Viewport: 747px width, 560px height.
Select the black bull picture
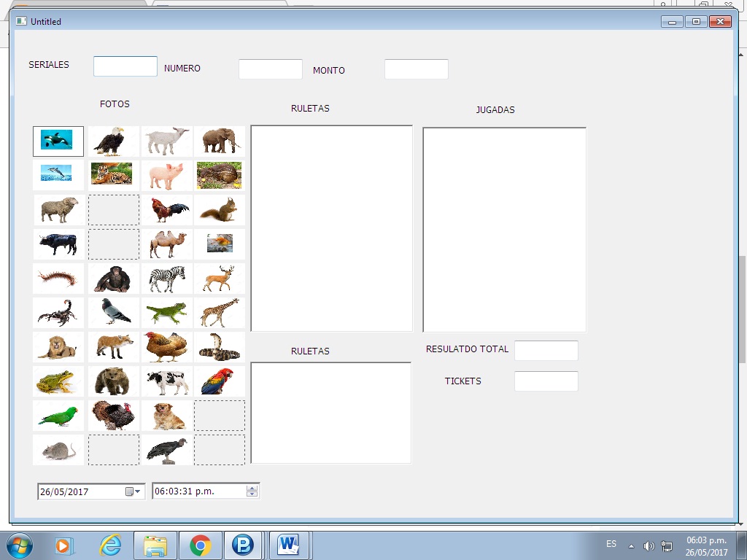tap(58, 244)
